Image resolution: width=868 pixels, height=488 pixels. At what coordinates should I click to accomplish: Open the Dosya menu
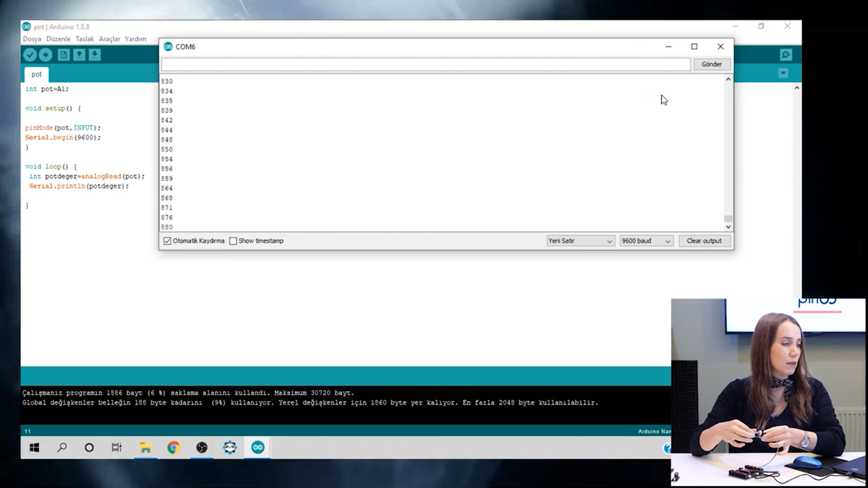click(x=32, y=39)
